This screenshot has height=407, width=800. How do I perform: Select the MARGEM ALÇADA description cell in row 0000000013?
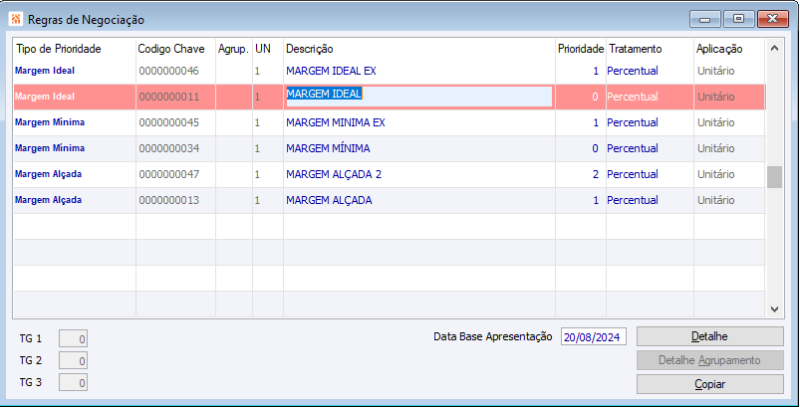[x=419, y=200]
